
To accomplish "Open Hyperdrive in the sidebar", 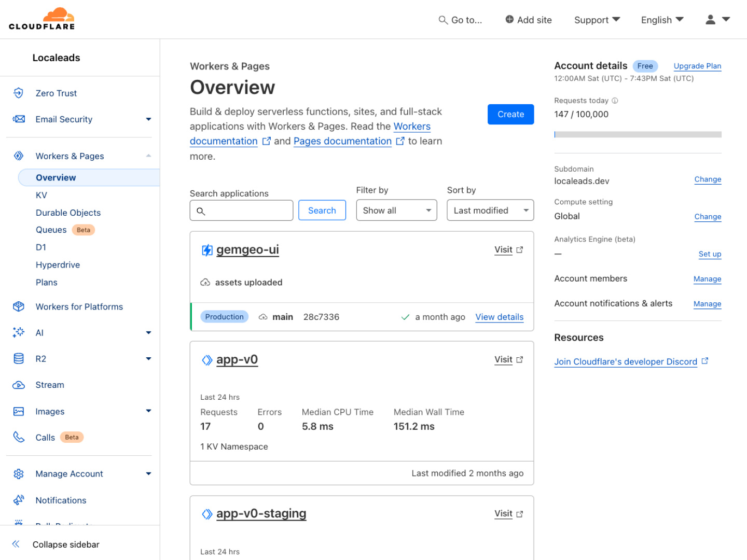I will pos(58,265).
